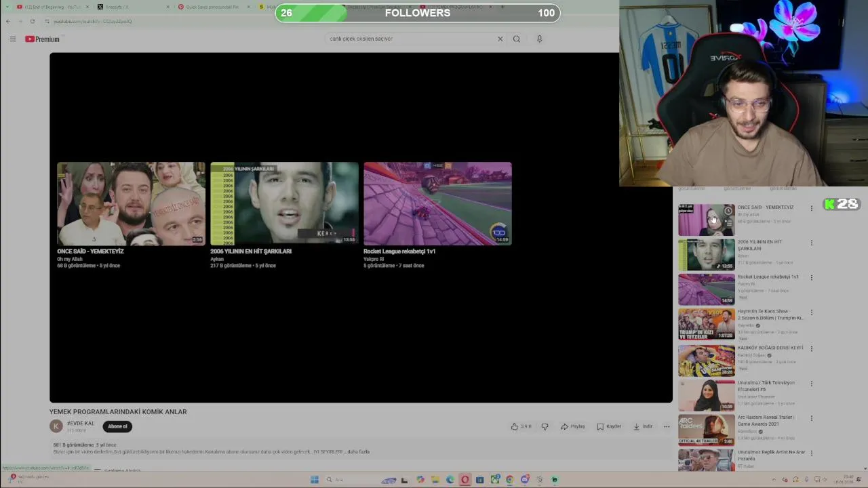
Task: Open the YouTube hamburger guide menu
Action: 12,39
